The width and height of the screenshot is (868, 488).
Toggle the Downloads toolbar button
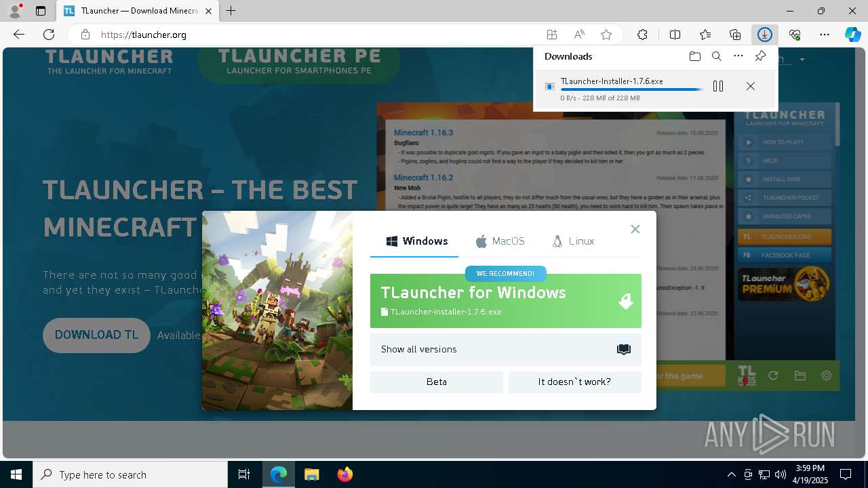pyautogui.click(x=765, y=35)
